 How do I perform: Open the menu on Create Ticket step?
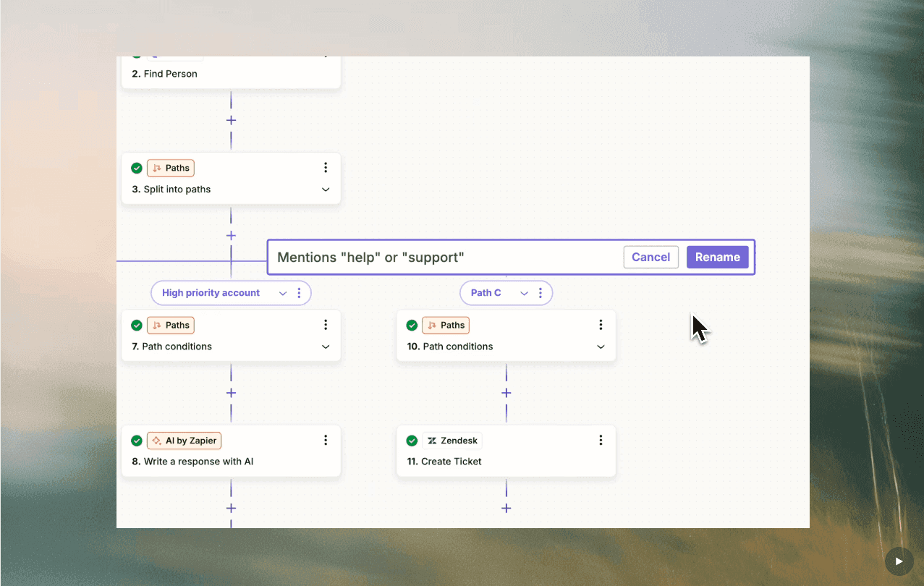coord(600,439)
